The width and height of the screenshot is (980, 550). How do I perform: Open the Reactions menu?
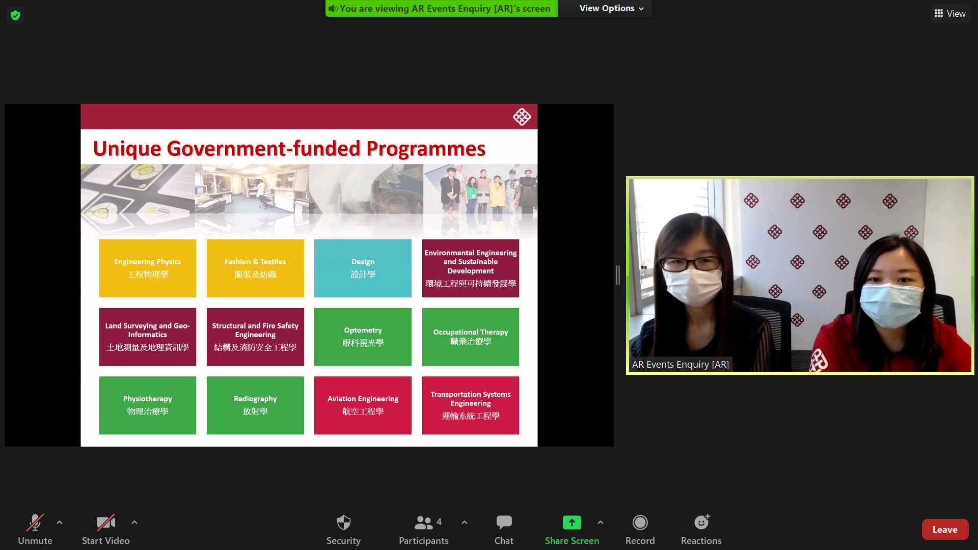click(x=702, y=529)
